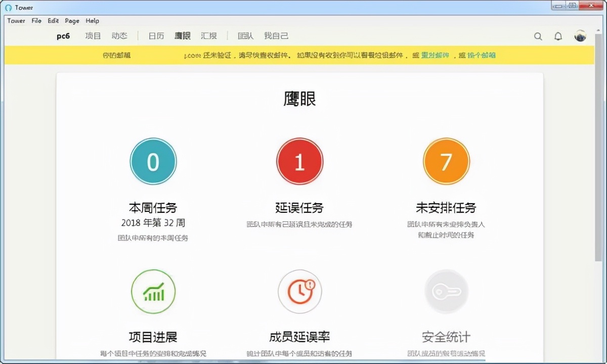Open the File menu
Viewport: 607px width, 364px height.
[x=35, y=21]
